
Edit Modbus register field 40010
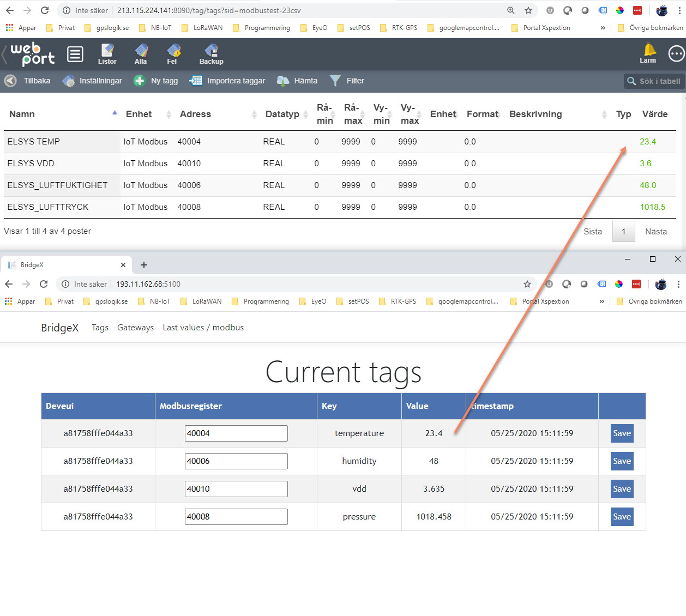236,489
